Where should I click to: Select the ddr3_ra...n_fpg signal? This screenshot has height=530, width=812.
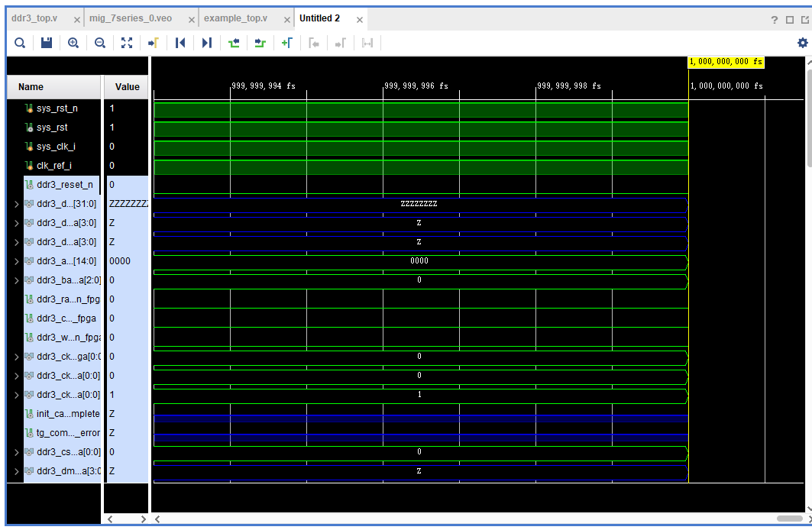click(x=62, y=299)
